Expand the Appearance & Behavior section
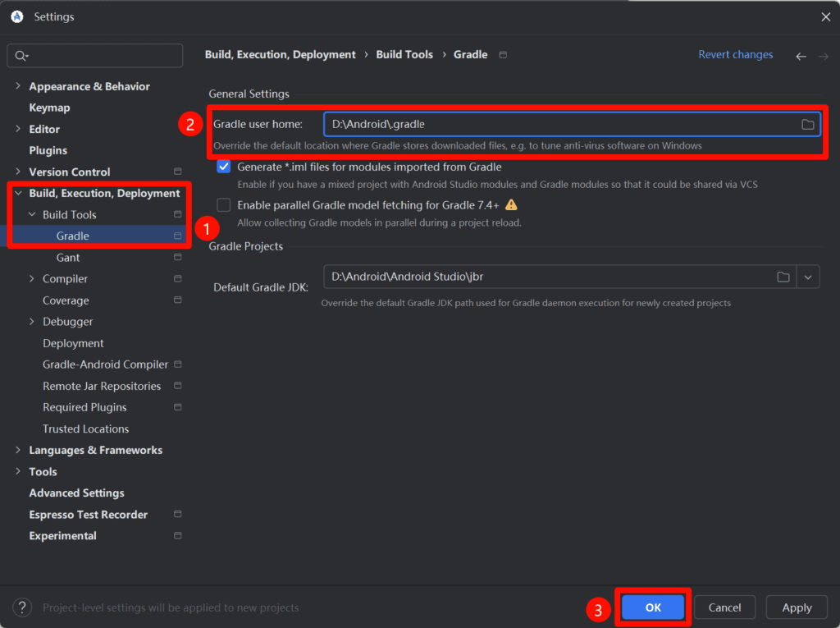Screen dimensions: 840x628 [18, 86]
